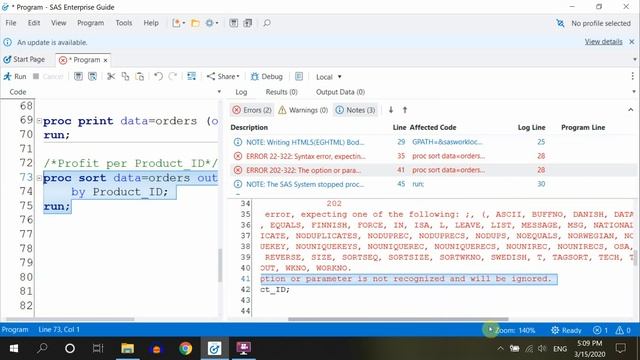This screenshot has height=360, width=640.
Task: Start the Debug tool
Action: (x=267, y=77)
